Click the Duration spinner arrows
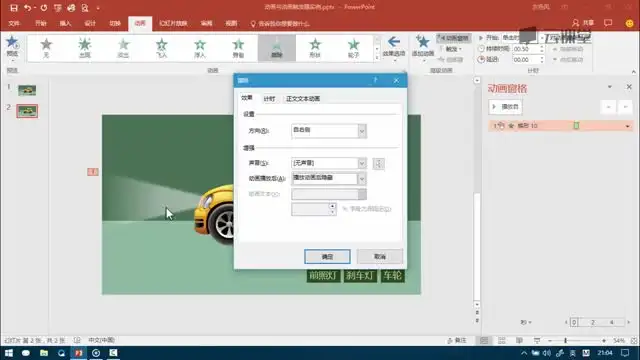This screenshot has width=640, height=360. 542,49
